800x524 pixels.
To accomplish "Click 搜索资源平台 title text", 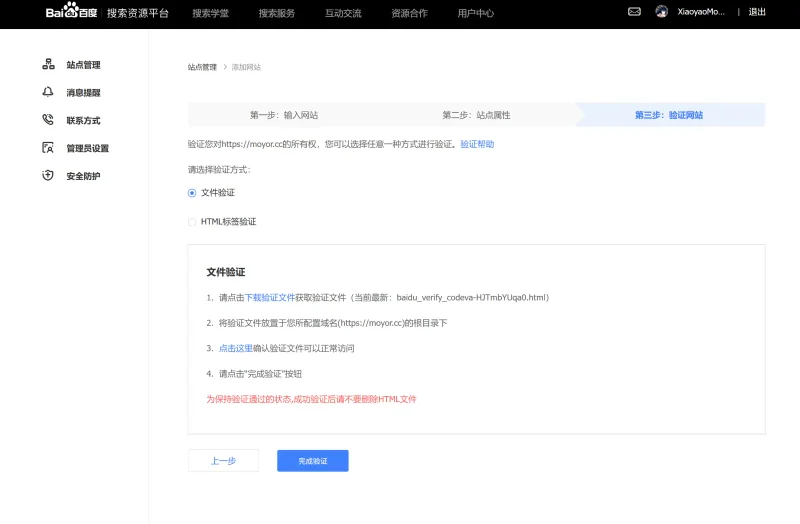I will 138,13.
